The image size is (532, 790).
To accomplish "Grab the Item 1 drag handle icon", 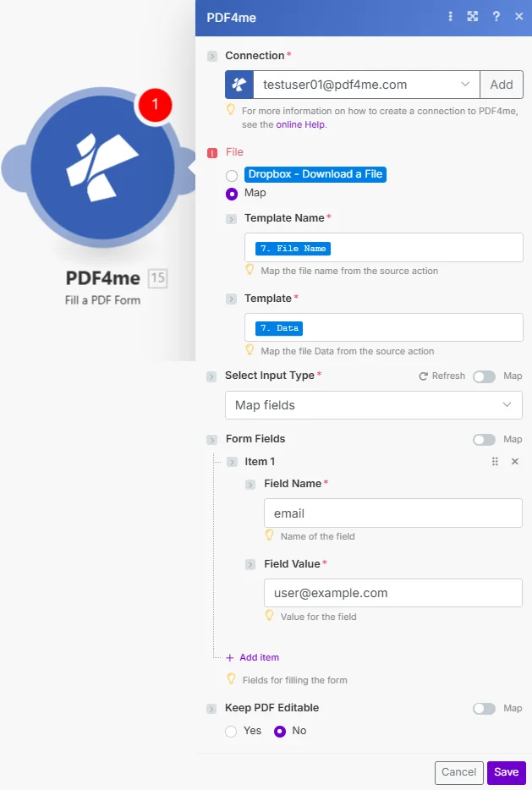I will click(495, 462).
